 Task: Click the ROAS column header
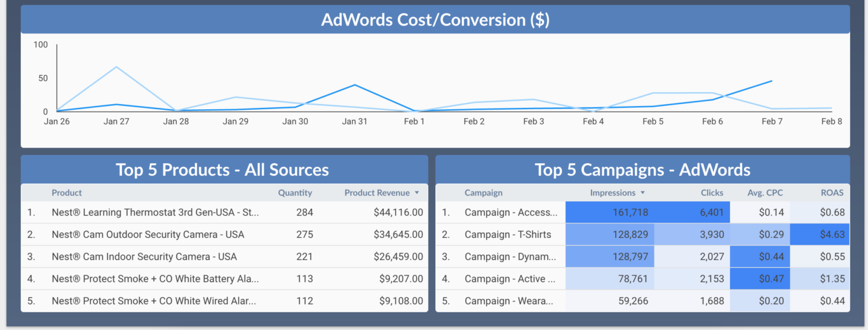point(832,192)
